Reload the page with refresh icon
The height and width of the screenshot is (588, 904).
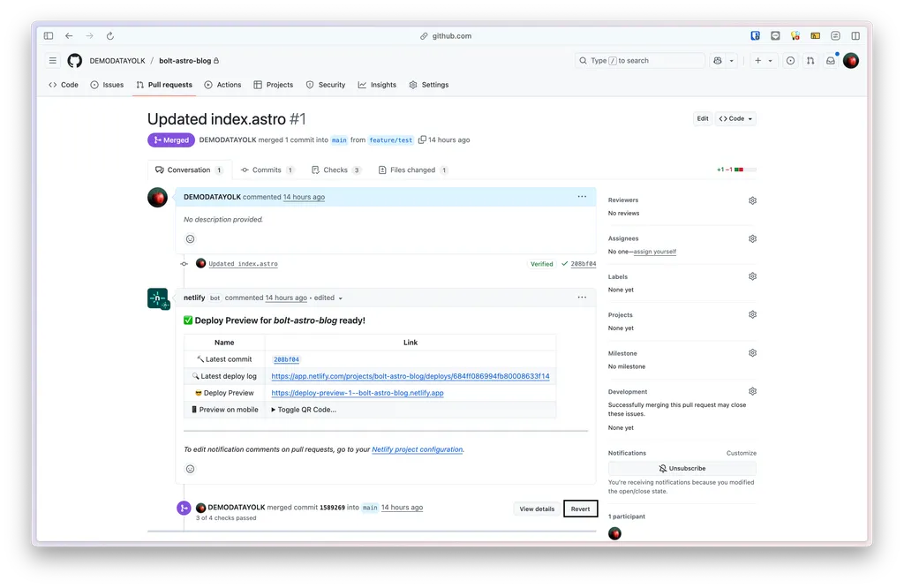point(110,35)
